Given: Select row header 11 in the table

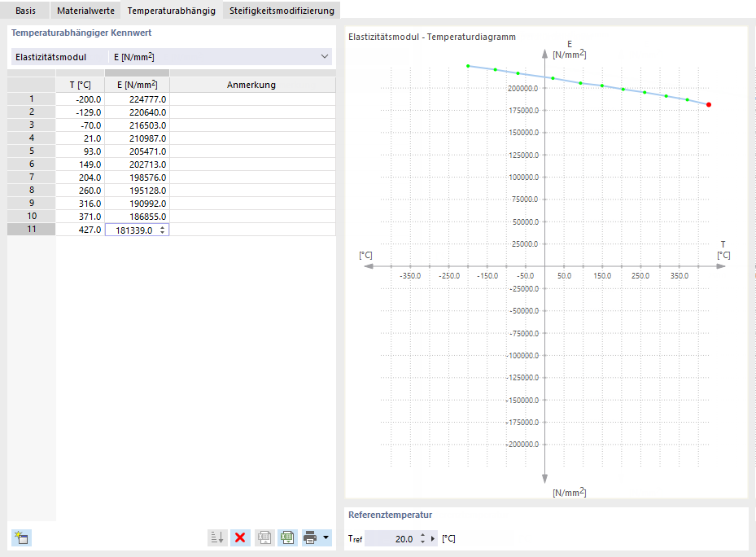Looking at the screenshot, I should (32, 230).
